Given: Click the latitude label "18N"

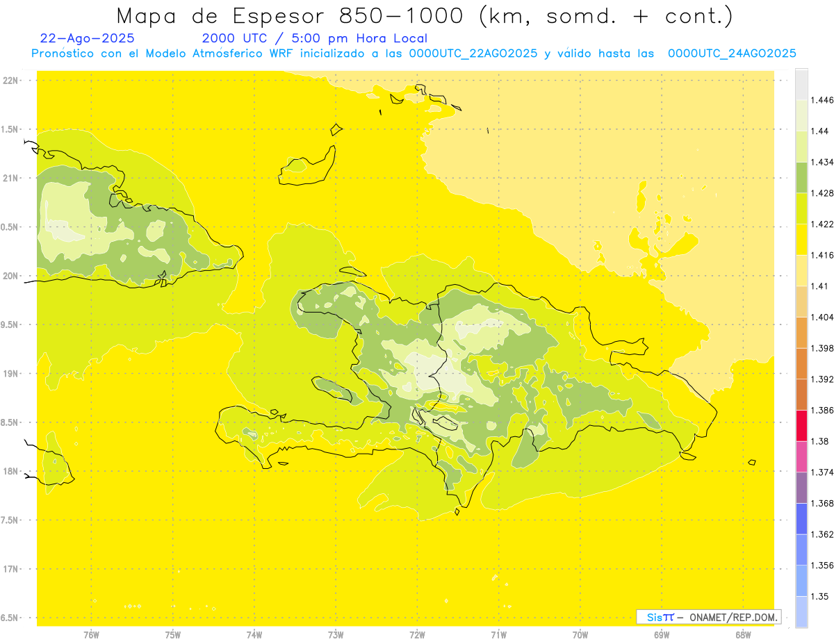Looking at the screenshot, I should (x=10, y=471).
